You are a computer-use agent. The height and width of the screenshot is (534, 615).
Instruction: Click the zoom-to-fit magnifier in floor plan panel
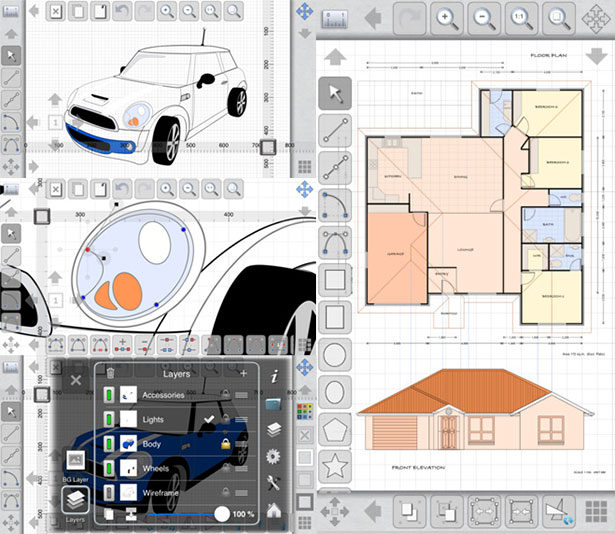(559, 18)
